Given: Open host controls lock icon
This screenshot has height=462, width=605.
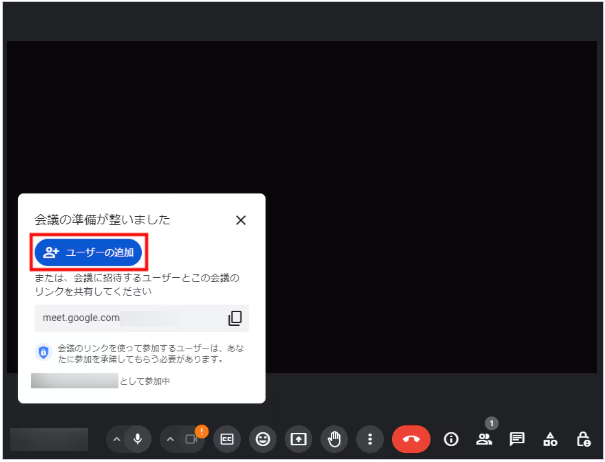Looking at the screenshot, I should coord(583,439).
